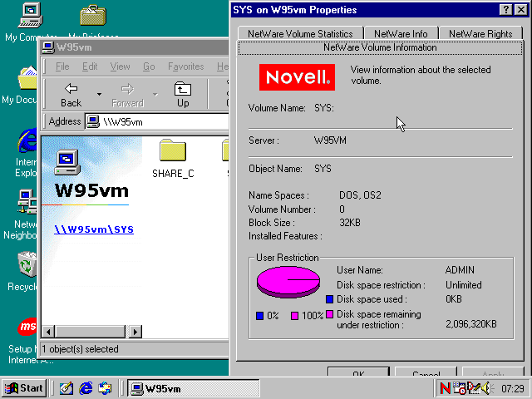Viewport: 532px width, 399px height.
Task: Expand the Forward history dropdown arrow
Action: pyautogui.click(x=155, y=94)
